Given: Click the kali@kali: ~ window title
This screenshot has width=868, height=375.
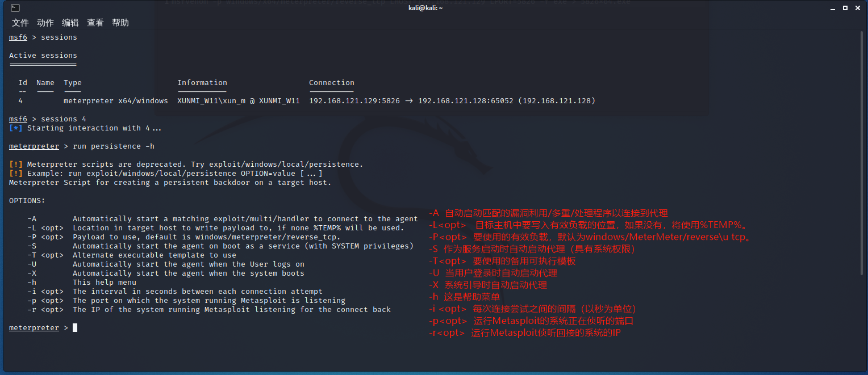Looking at the screenshot, I should [425, 8].
